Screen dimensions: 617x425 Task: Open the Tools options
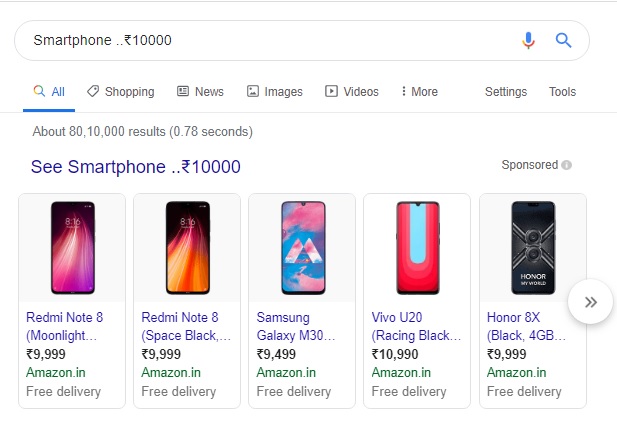point(562,92)
